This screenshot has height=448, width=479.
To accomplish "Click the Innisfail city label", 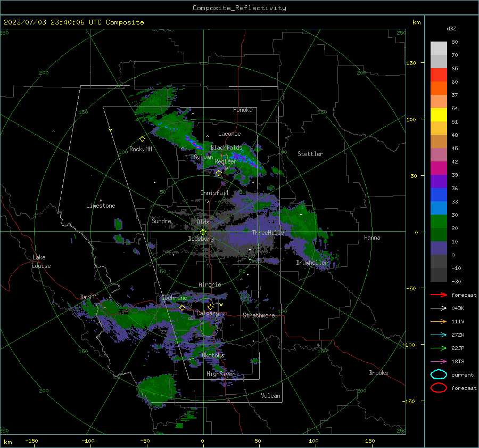I will [214, 193].
